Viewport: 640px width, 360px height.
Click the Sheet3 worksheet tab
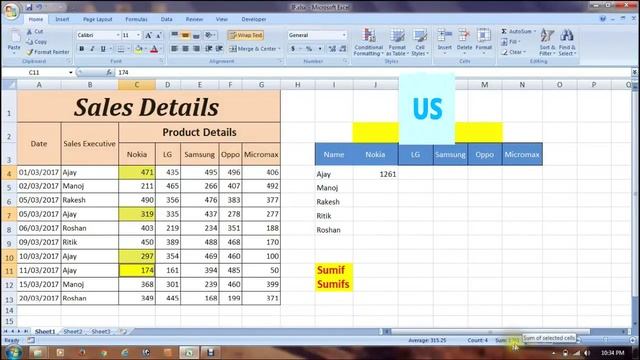(100, 331)
